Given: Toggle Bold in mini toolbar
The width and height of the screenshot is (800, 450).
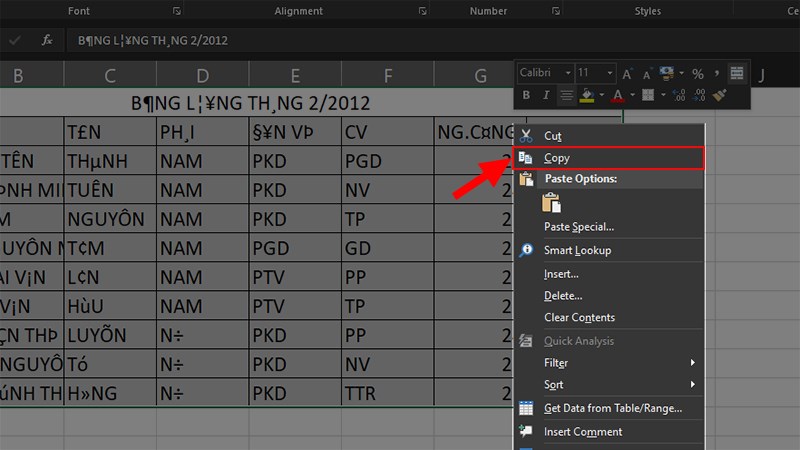Looking at the screenshot, I should (526, 95).
